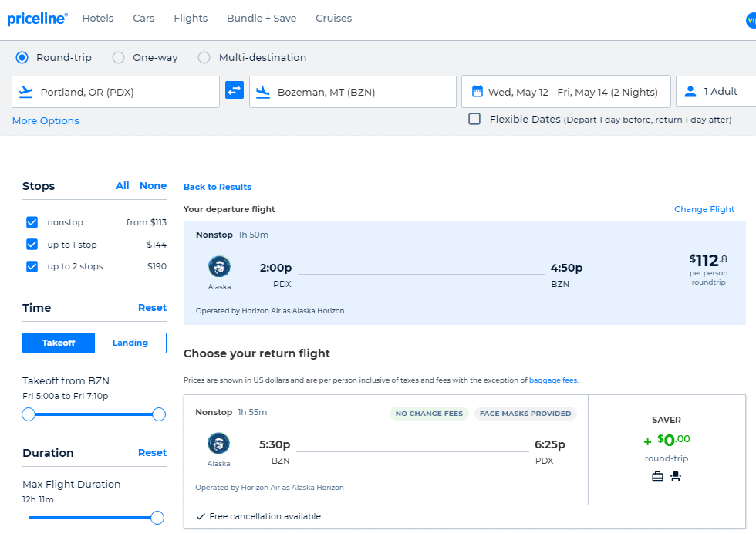
Task: Uncheck the up to 1 stop filter
Action: coord(32,245)
